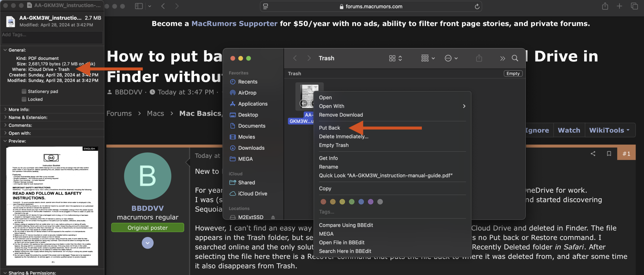Apply the blue tag color
This screenshot has width=644, height=275.
[361, 202]
